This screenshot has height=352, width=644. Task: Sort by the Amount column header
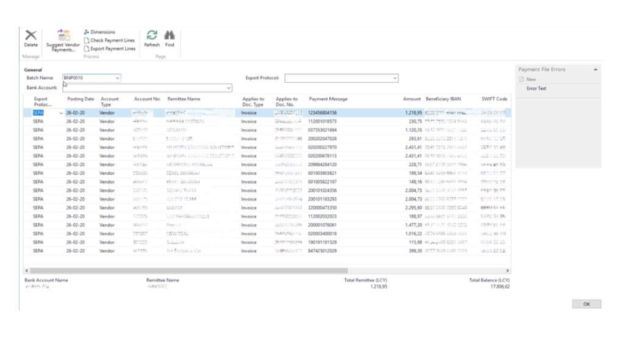tap(412, 99)
